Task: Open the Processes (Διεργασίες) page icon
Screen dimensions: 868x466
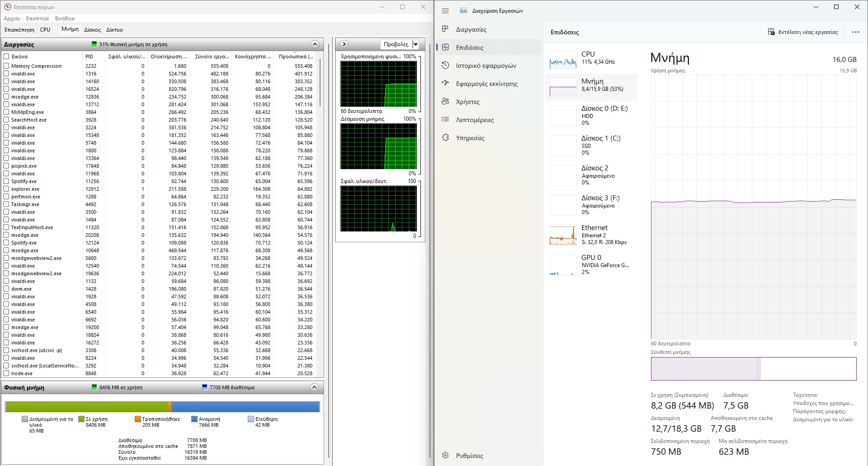Action: [445, 29]
